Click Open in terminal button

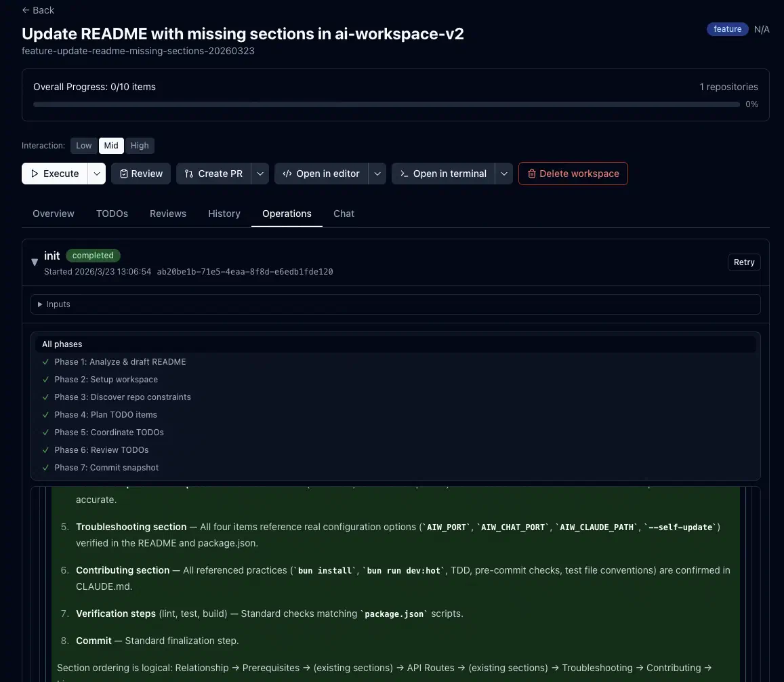pyautogui.click(x=443, y=174)
